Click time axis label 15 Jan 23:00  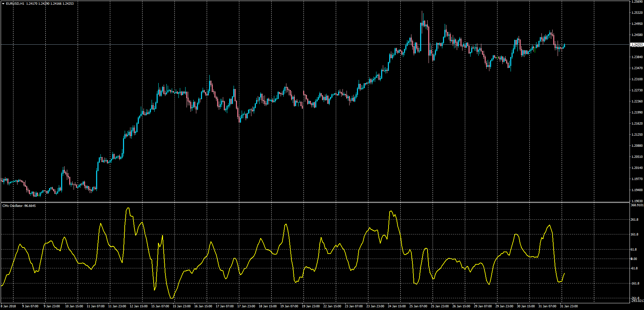pyautogui.click(x=182, y=306)
